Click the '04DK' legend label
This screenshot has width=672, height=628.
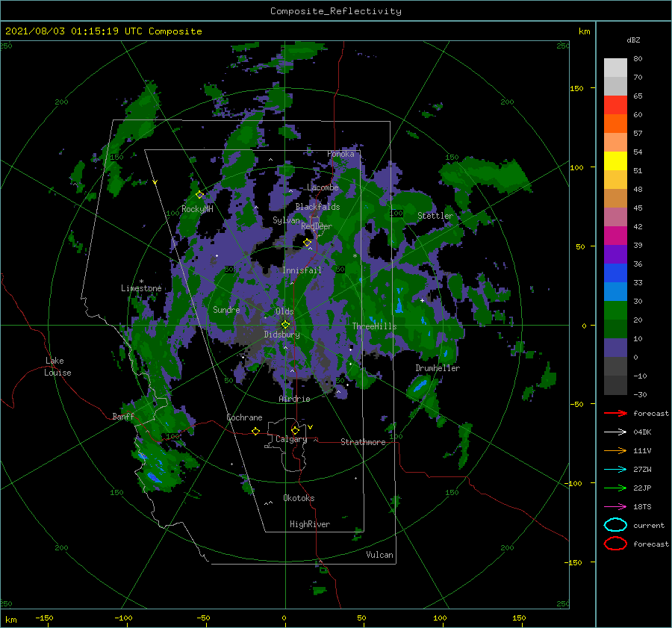[x=642, y=432]
